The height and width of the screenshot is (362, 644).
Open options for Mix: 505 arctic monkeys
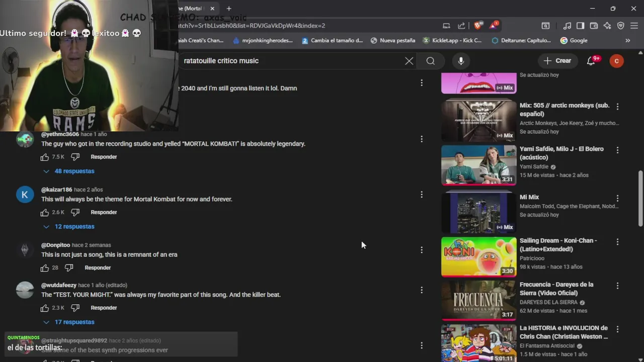pyautogui.click(x=617, y=107)
